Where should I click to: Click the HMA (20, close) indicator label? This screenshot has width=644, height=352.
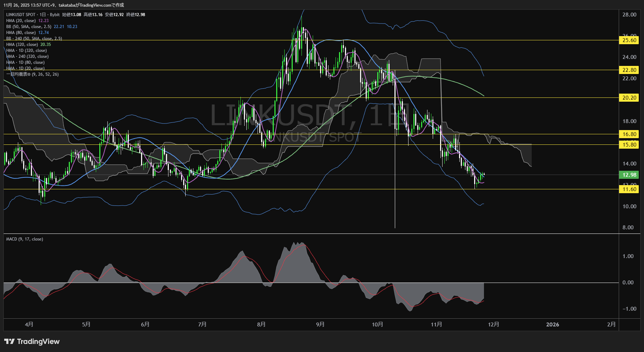[x=21, y=21]
